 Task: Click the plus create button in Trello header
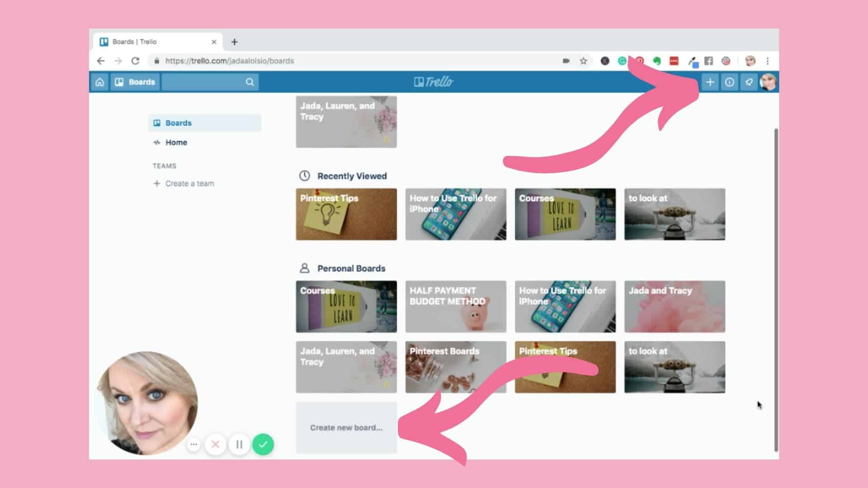(x=710, y=82)
